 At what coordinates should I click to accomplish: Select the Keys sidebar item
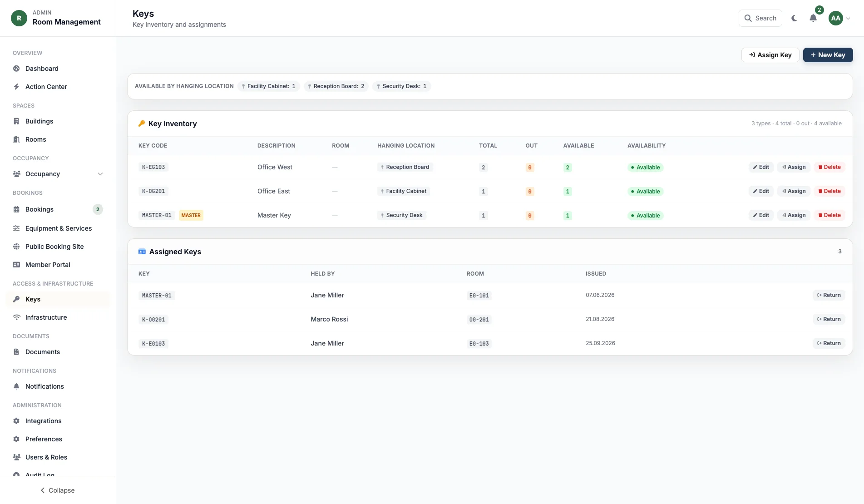click(x=58, y=299)
